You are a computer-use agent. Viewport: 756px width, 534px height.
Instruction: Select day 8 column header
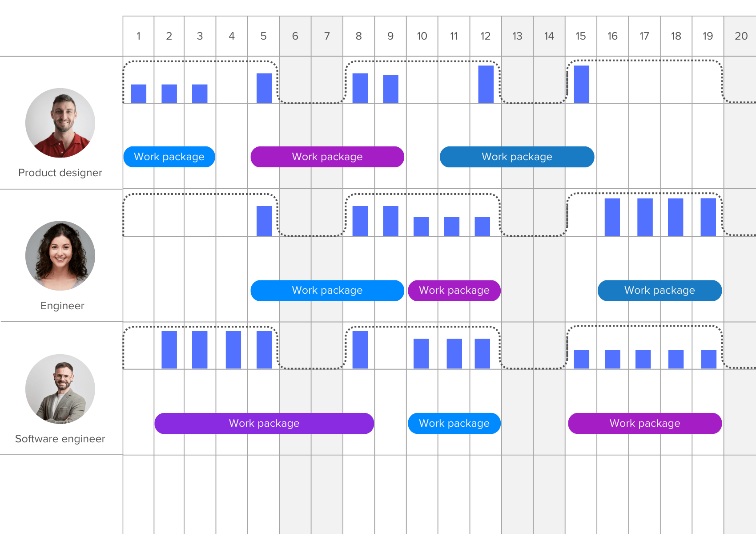click(x=359, y=36)
